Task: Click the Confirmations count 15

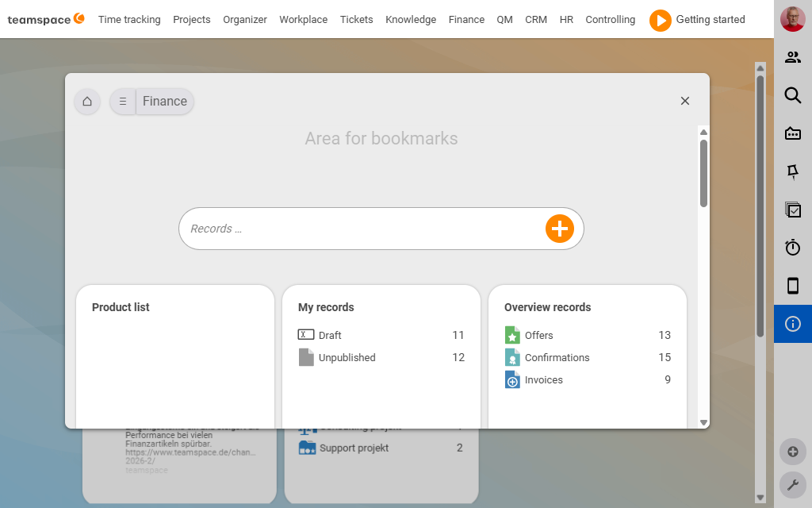Action: click(665, 358)
